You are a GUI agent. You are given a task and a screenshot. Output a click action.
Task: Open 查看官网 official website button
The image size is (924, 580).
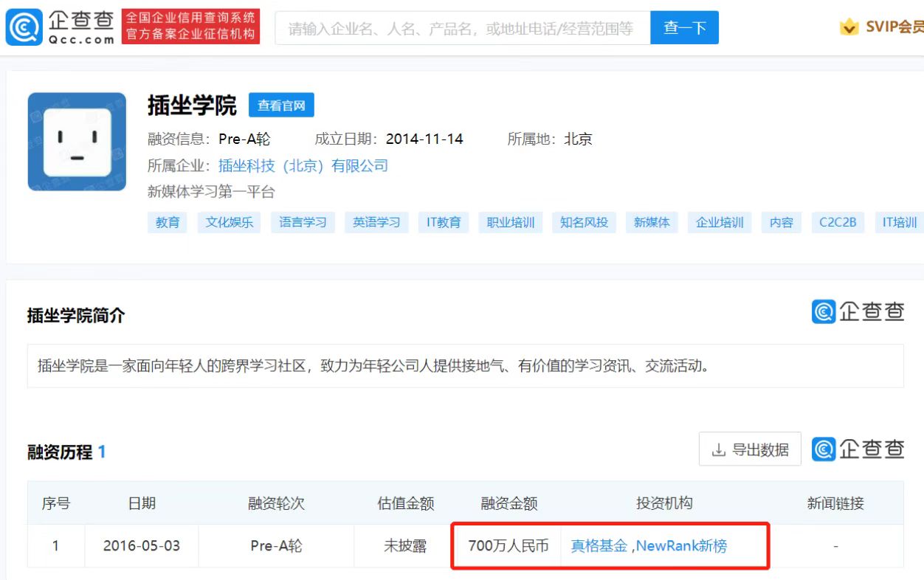[281, 106]
